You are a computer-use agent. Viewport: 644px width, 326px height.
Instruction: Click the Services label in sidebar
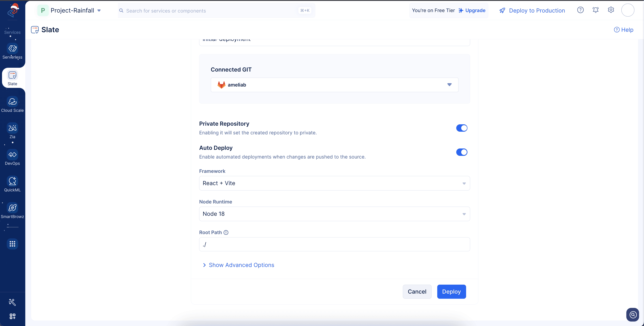[x=12, y=32]
